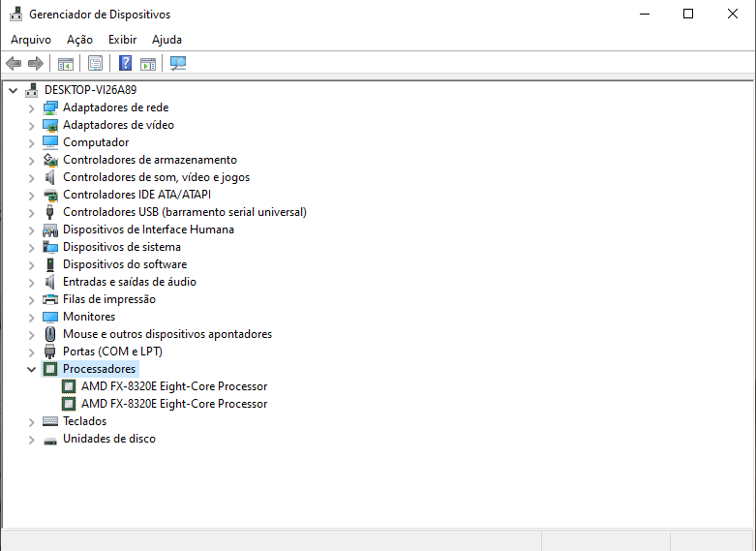Expand the Adaptadores de rede node
Viewport: 756px width, 551px height.
tap(31, 108)
